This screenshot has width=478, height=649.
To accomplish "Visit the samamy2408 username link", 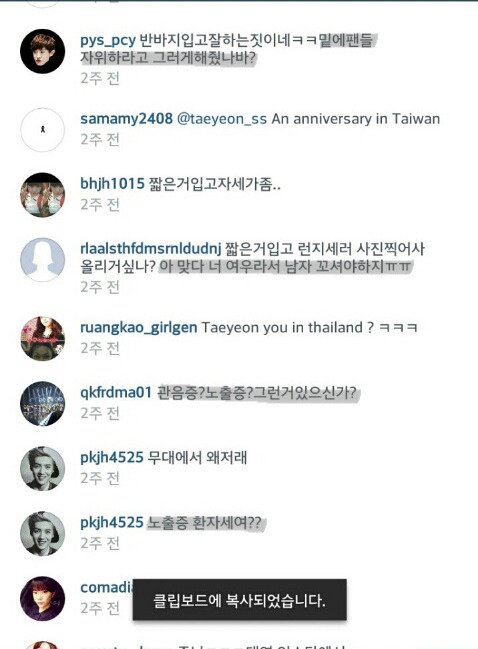I will [126, 119].
